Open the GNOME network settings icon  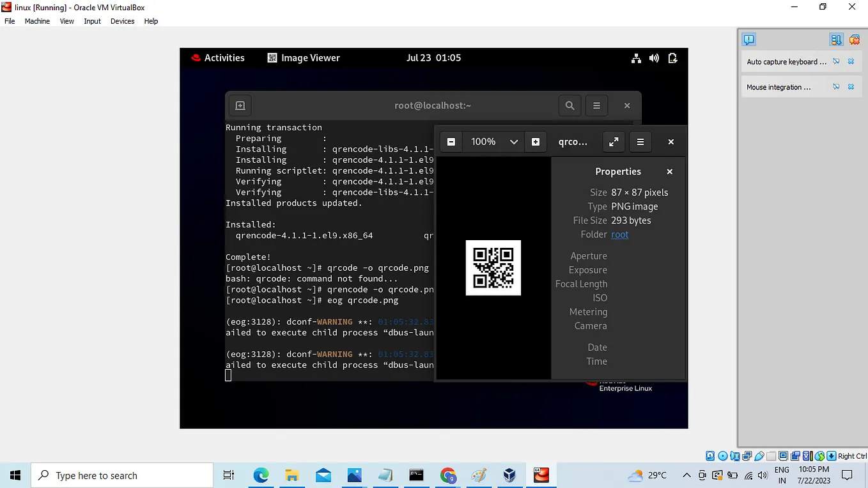[x=636, y=58]
